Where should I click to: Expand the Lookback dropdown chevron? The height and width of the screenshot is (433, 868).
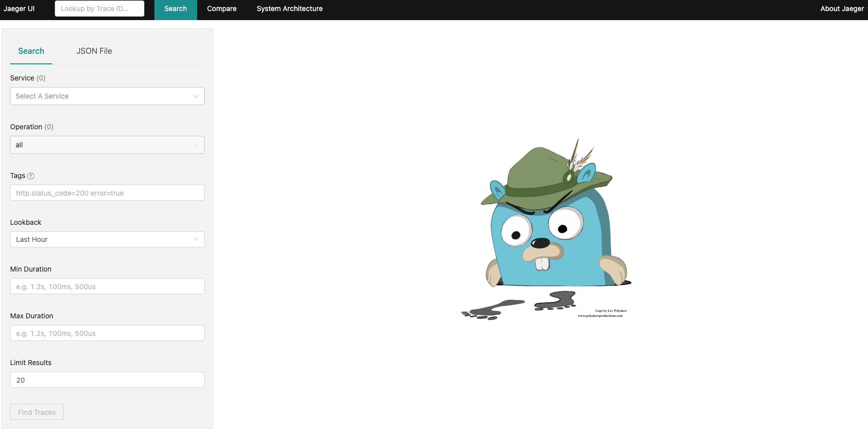[x=195, y=239]
